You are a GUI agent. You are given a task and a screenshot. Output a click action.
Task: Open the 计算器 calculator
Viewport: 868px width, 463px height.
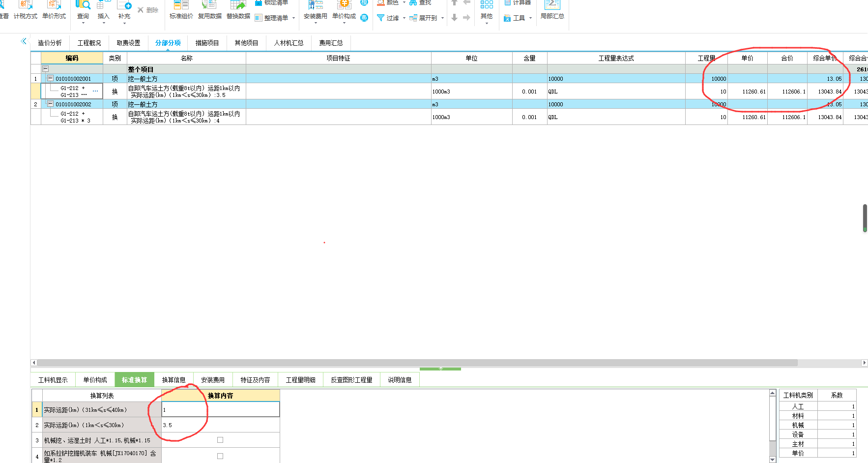(518, 3)
